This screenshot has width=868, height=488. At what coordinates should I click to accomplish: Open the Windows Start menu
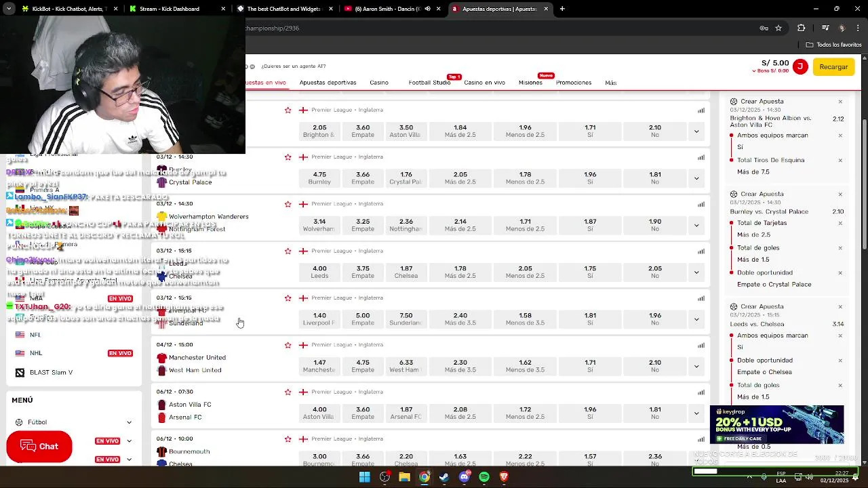(364, 477)
